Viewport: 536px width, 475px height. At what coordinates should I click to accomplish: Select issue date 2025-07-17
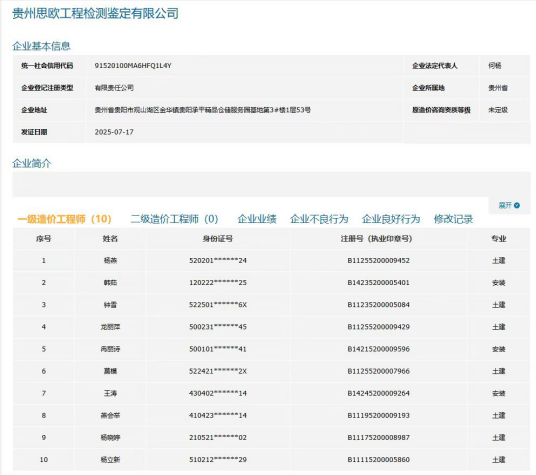click(x=114, y=132)
